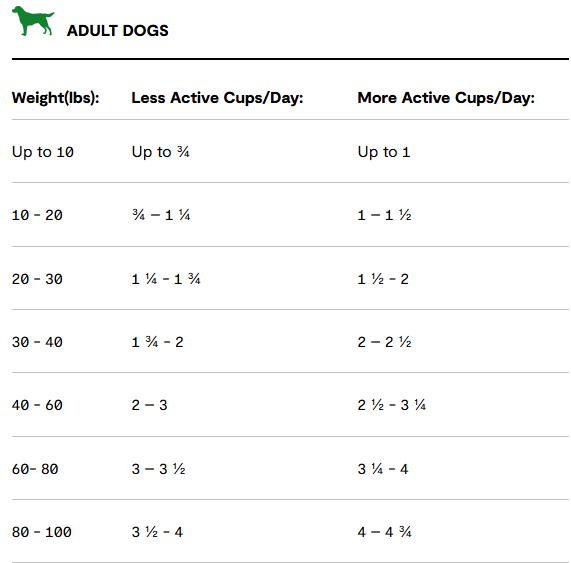Select the 60- 80 weight row

pyautogui.click(x=290, y=468)
